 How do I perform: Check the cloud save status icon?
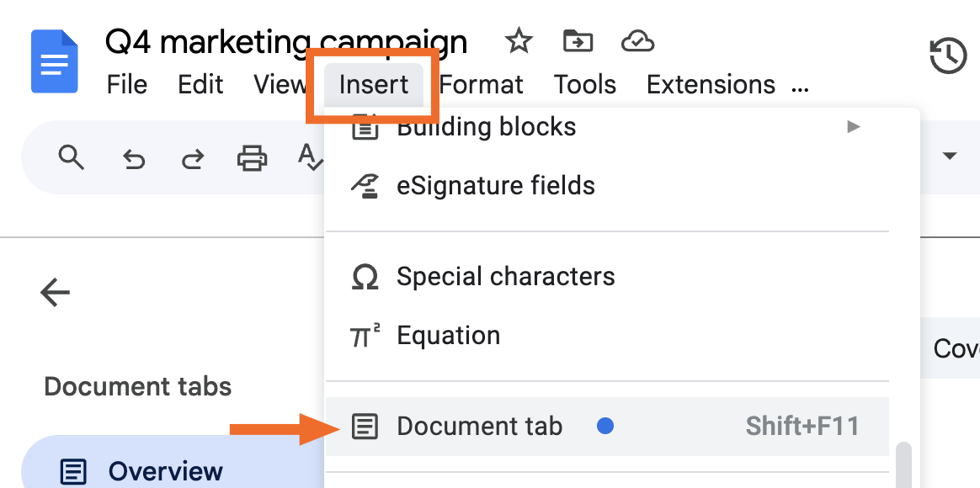pos(637,42)
